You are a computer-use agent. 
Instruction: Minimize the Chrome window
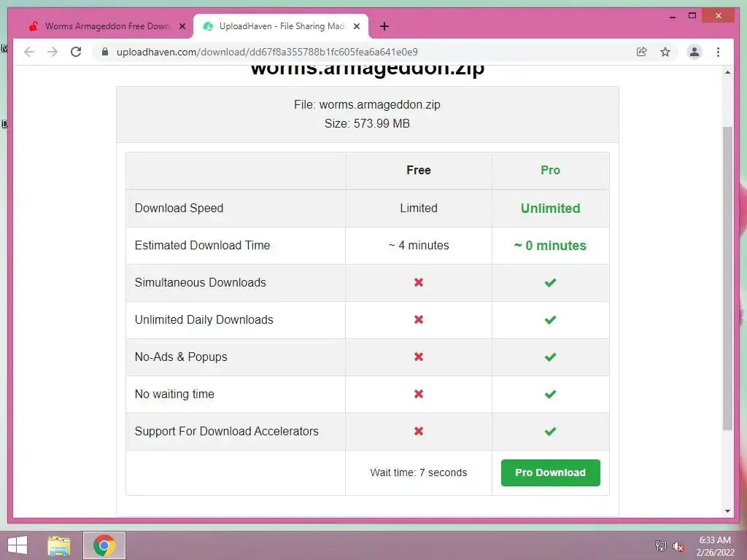[x=672, y=16]
